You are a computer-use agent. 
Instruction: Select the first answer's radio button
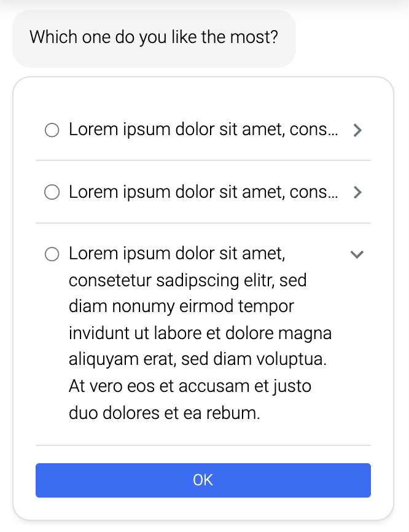pyautogui.click(x=52, y=130)
